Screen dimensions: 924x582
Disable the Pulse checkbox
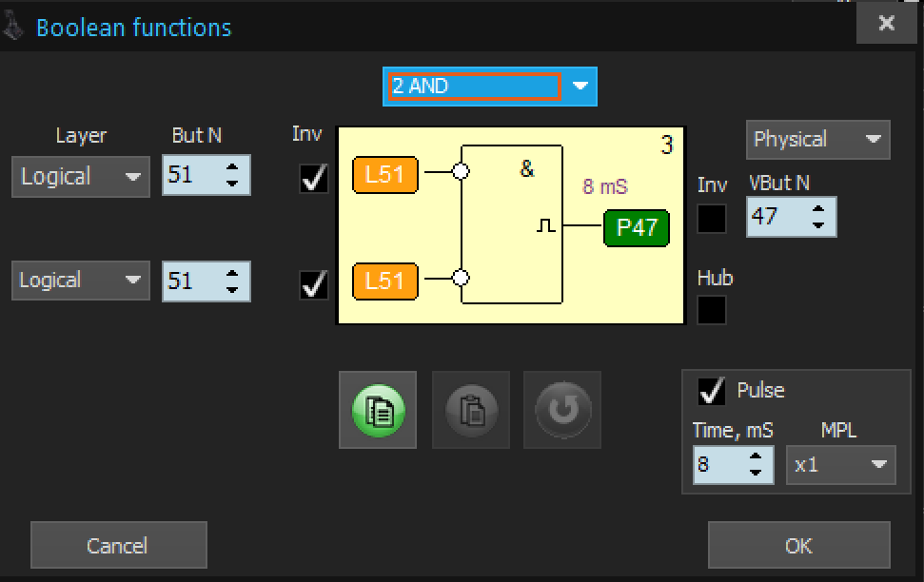point(712,391)
